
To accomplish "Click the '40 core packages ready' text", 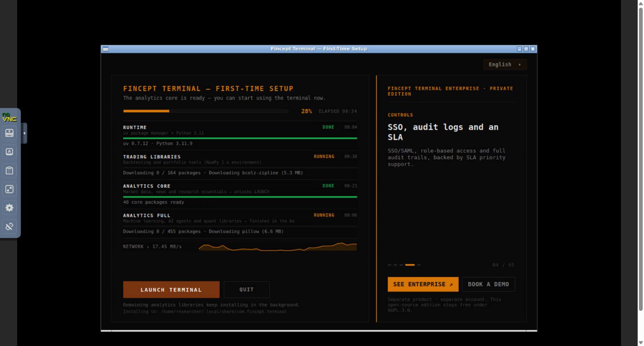I will coord(153,202).
